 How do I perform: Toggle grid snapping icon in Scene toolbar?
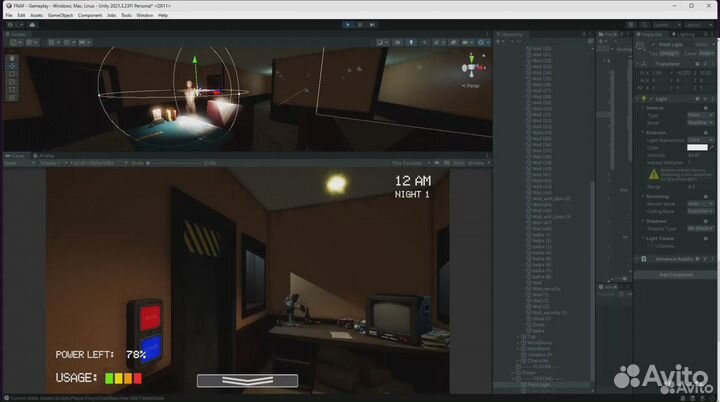pos(68,42)
